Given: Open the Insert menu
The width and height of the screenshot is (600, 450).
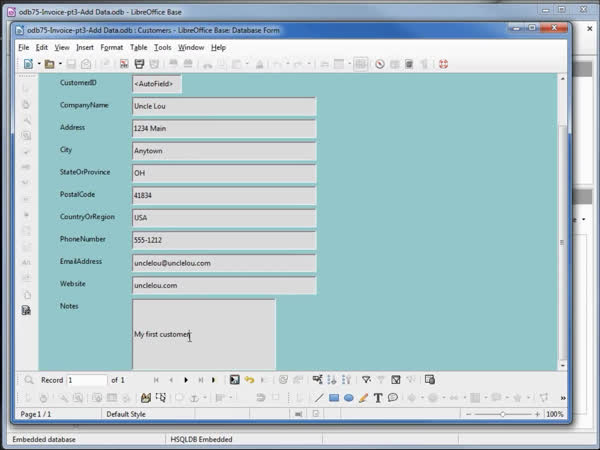Looking at the screenshot, I should point(85,47).
